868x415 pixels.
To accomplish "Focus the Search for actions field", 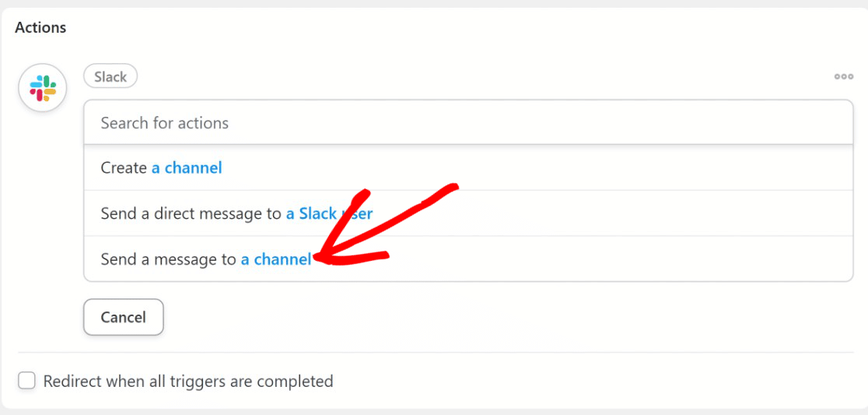I will 468,122.
